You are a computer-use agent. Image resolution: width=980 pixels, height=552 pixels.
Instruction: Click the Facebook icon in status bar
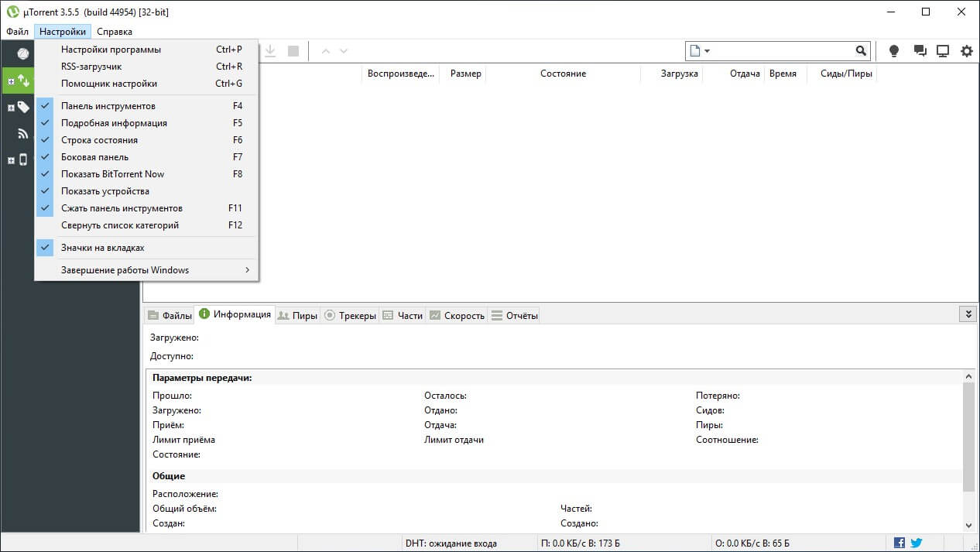click(899, 543)
